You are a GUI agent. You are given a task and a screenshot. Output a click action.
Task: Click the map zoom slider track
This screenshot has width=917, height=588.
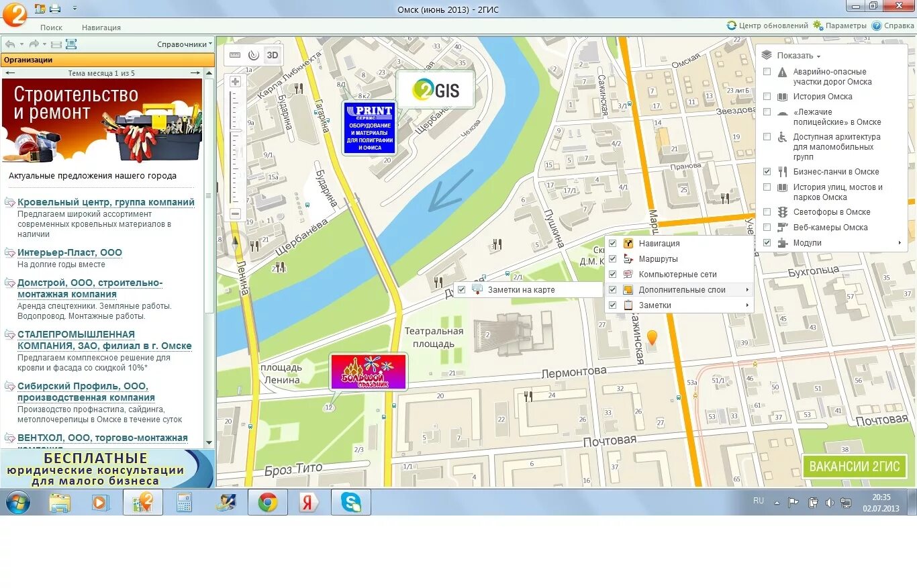click(x=235, y=148)
